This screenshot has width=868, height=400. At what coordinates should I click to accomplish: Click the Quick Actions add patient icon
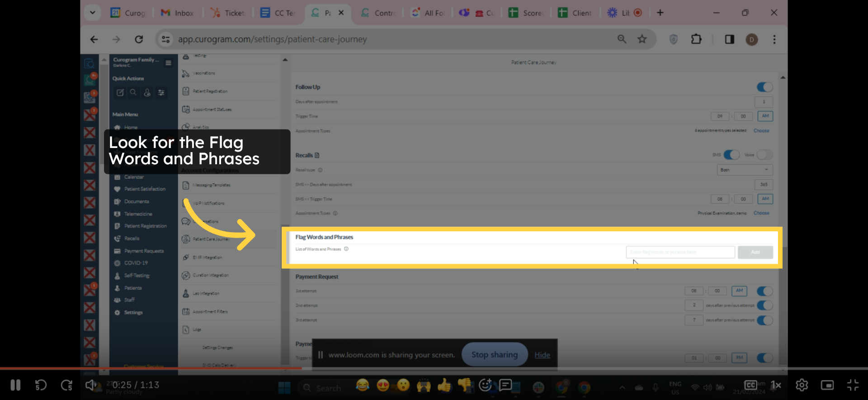pyautogui.click(x=147, y=93)
